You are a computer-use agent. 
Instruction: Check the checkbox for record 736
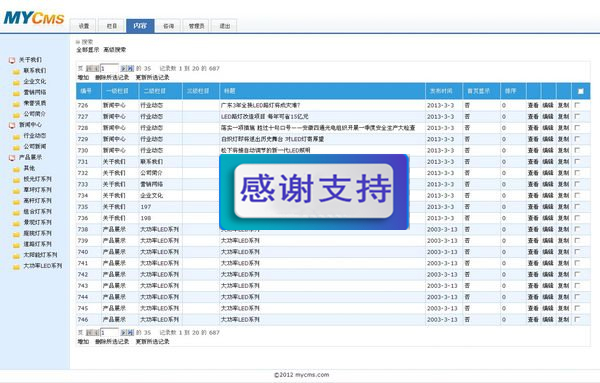577,218
